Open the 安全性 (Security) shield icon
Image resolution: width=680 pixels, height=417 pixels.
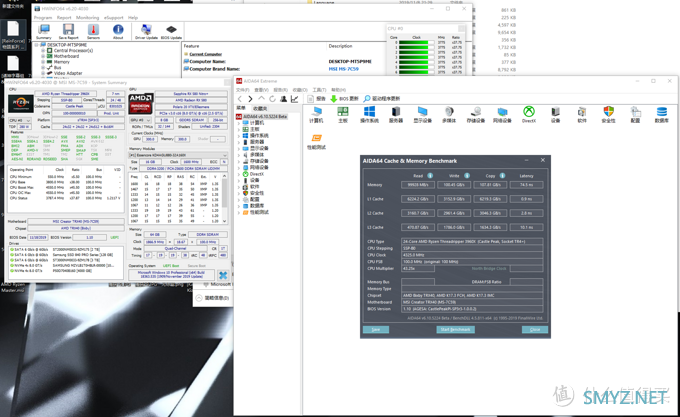tap(608, 114)
